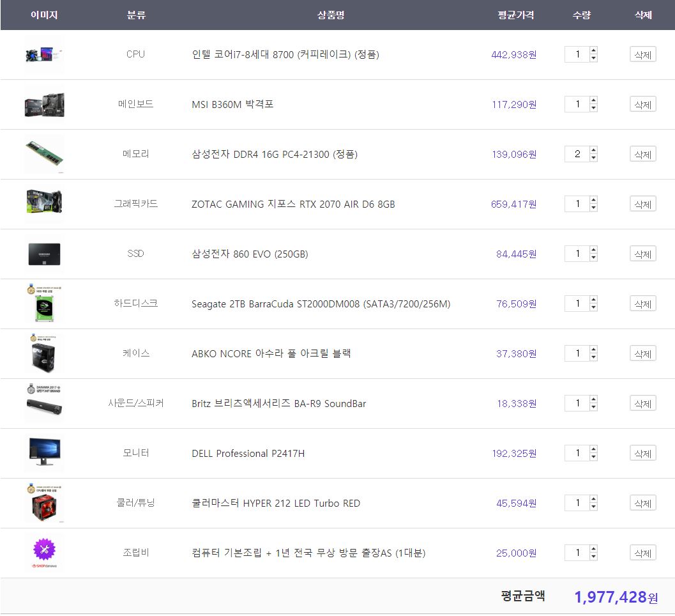
Task: Select the 그래픽카드 category cell
Action: [x=135, y=204]
